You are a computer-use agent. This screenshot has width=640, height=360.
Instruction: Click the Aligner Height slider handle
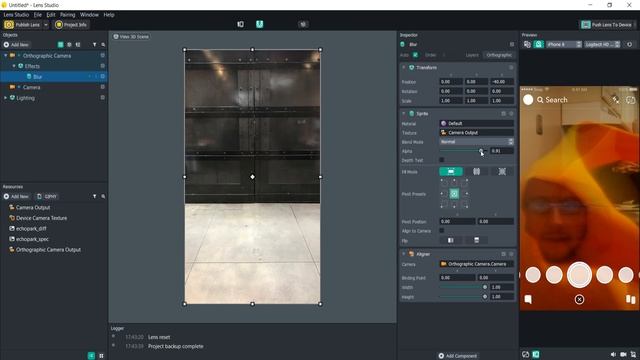tap(485, 297)
